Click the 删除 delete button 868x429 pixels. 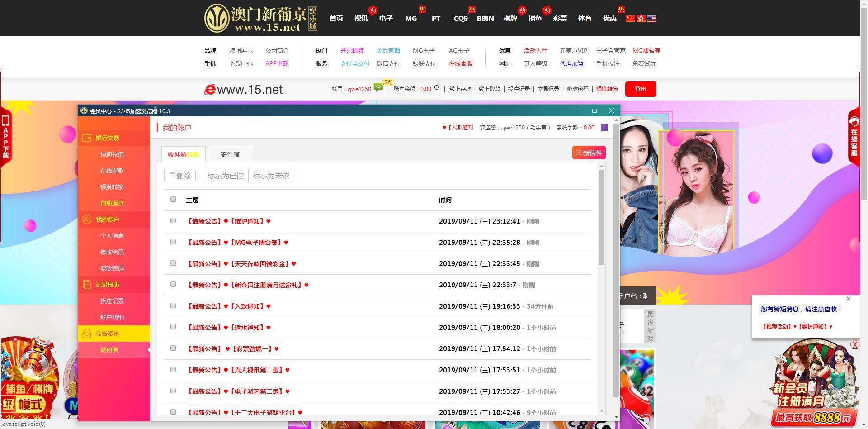point(180,176)
